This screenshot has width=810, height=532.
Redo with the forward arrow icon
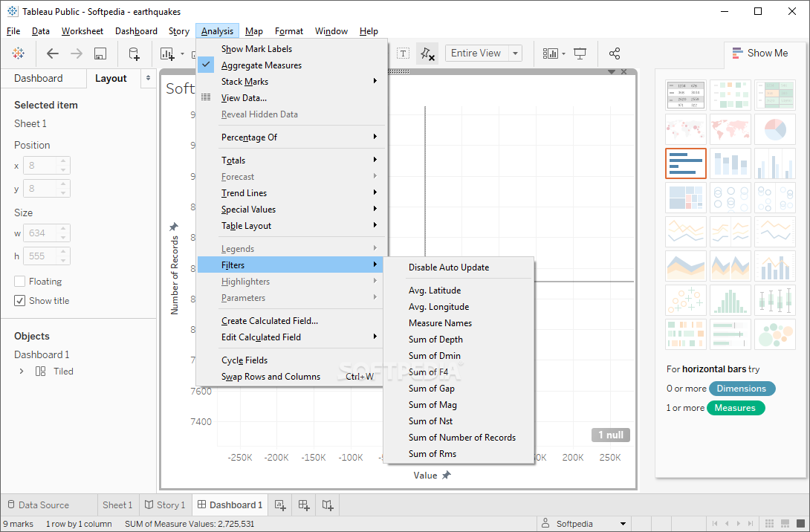(x=77, y=53)
